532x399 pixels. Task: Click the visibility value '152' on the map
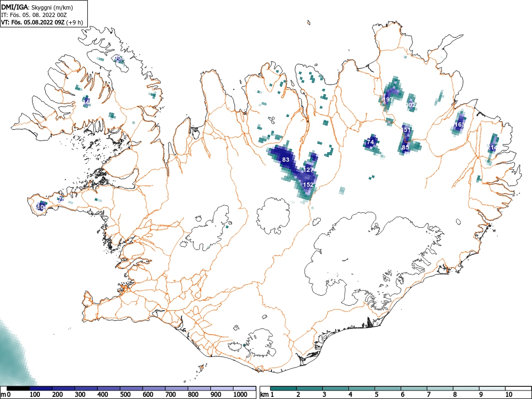tap(307, 185)
